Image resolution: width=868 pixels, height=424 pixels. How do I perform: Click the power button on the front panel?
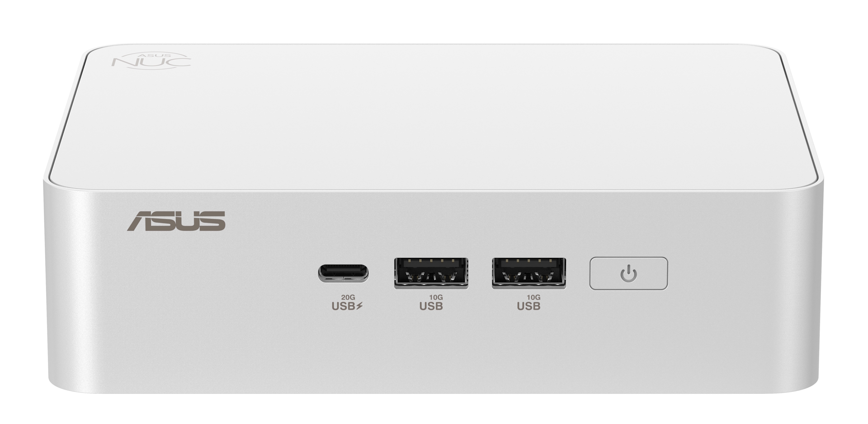[628, 273]
